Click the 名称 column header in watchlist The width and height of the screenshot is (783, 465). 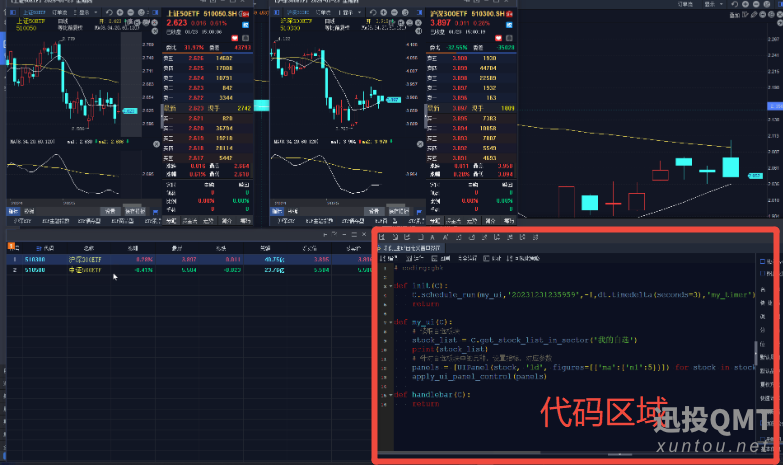(x=89, y=248)
